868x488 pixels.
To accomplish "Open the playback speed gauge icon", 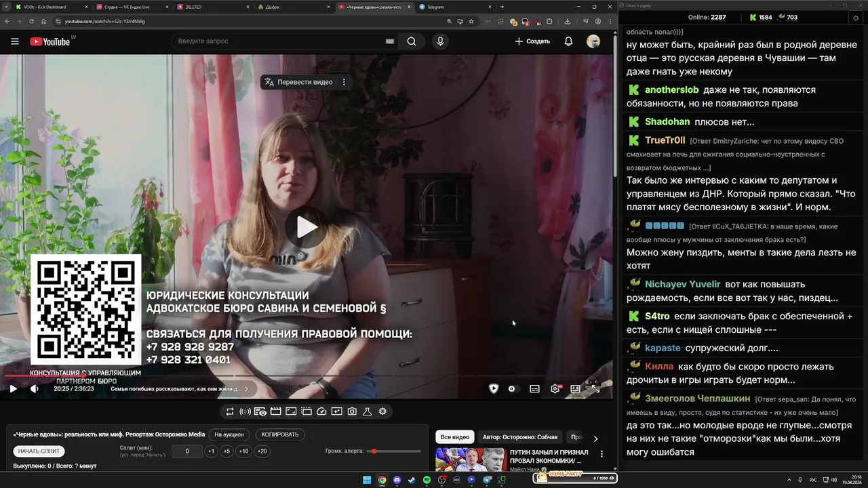I will click(321, 411).
